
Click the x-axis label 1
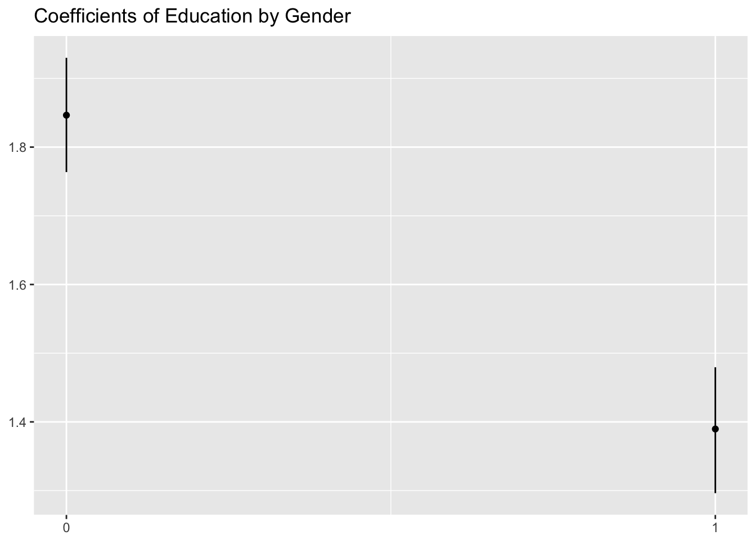[715, 528]
